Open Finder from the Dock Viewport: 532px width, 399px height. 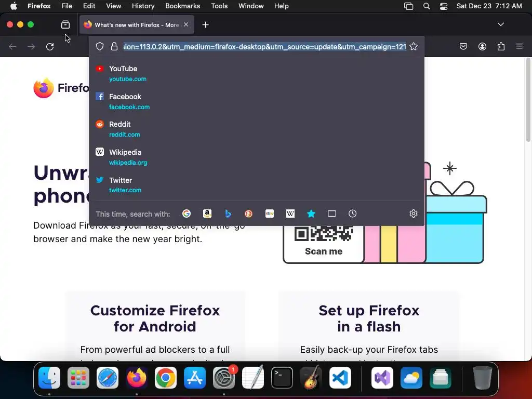click(x=49, y=378)
